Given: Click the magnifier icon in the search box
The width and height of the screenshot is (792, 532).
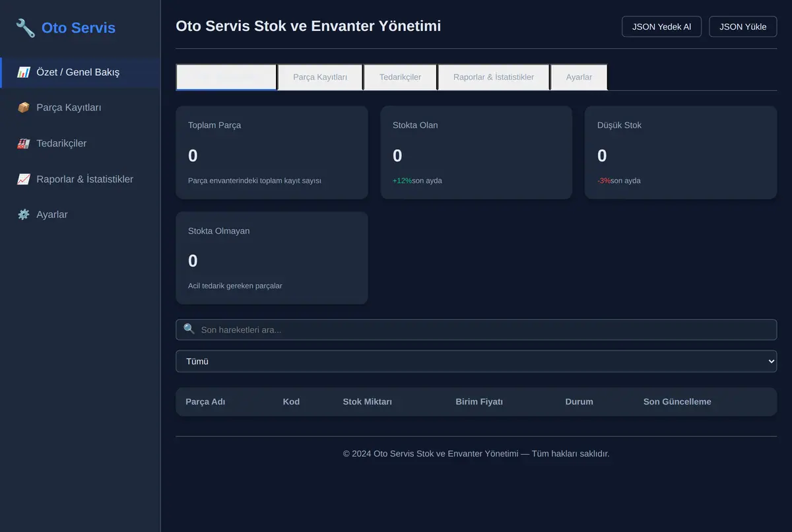Looking at the screenshot, I should [189, 329].
